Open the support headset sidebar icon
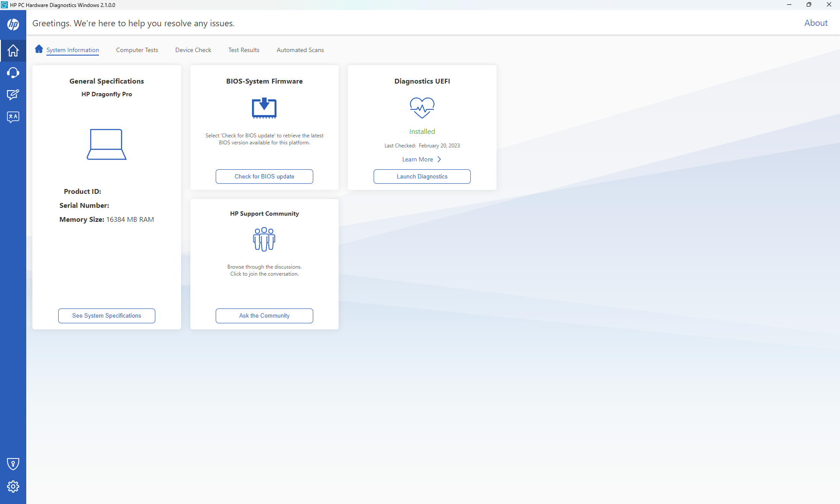The image size is (840, 504). [x=13, y=73]
